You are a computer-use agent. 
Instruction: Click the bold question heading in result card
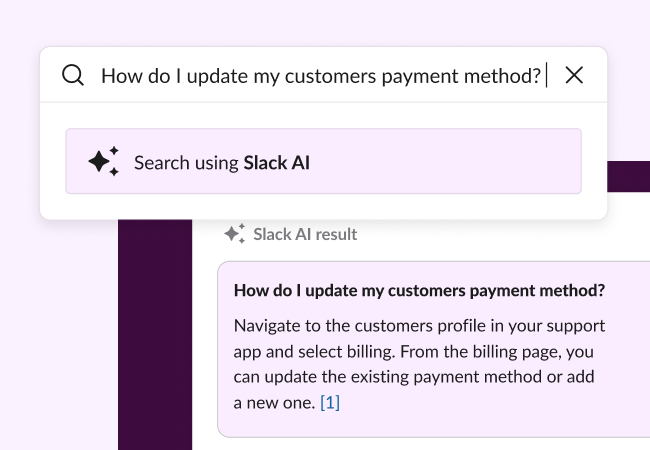419,291
